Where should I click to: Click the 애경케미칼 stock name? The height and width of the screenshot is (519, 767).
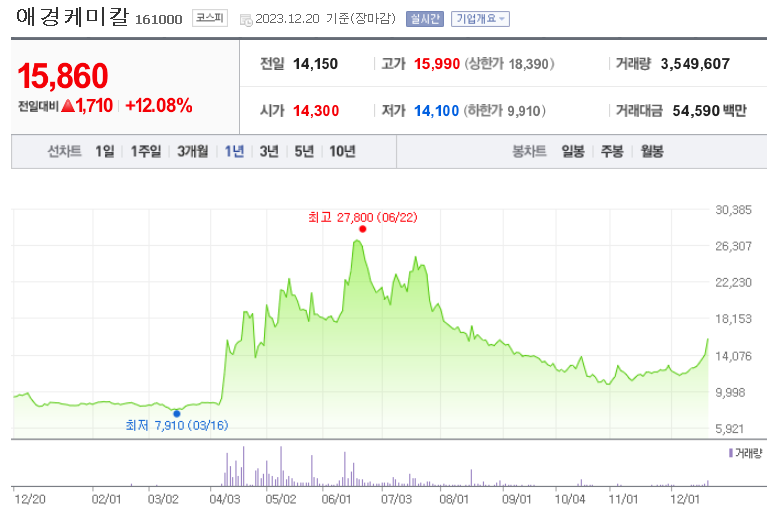click(72, 17)
